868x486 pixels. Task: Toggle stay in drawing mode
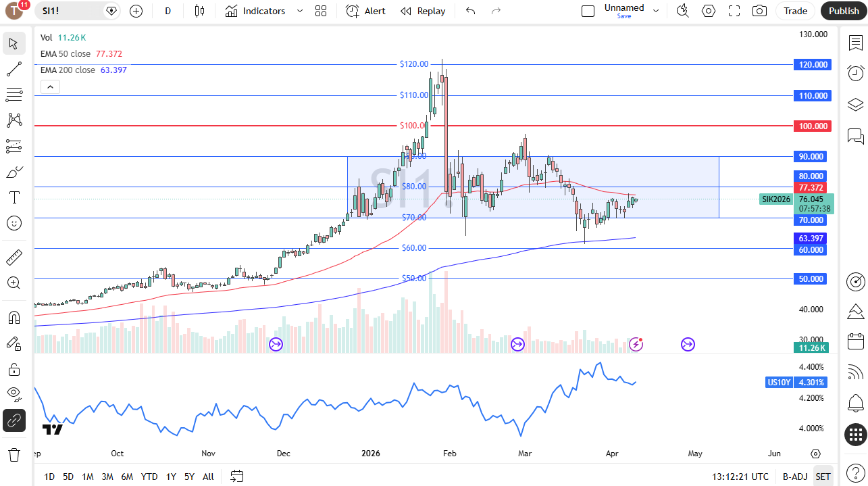(14, 343)
